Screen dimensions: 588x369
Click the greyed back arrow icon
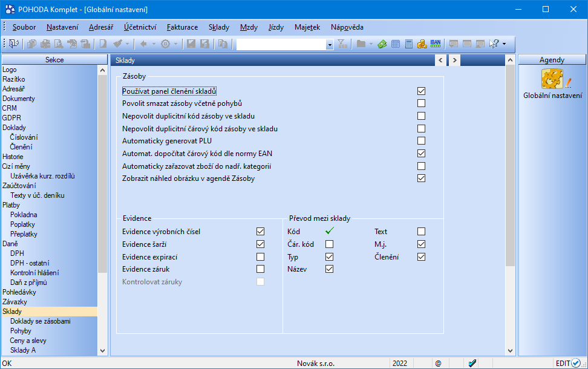click(x=143, y=44)
